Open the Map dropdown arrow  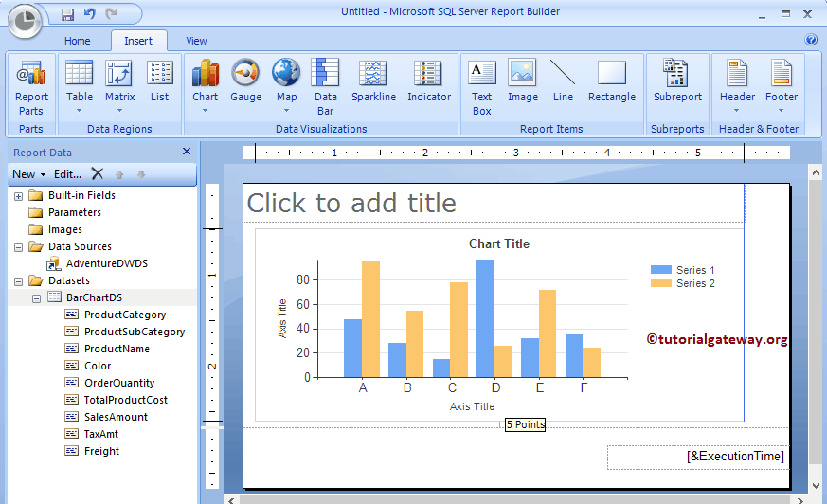coord(286,110)
